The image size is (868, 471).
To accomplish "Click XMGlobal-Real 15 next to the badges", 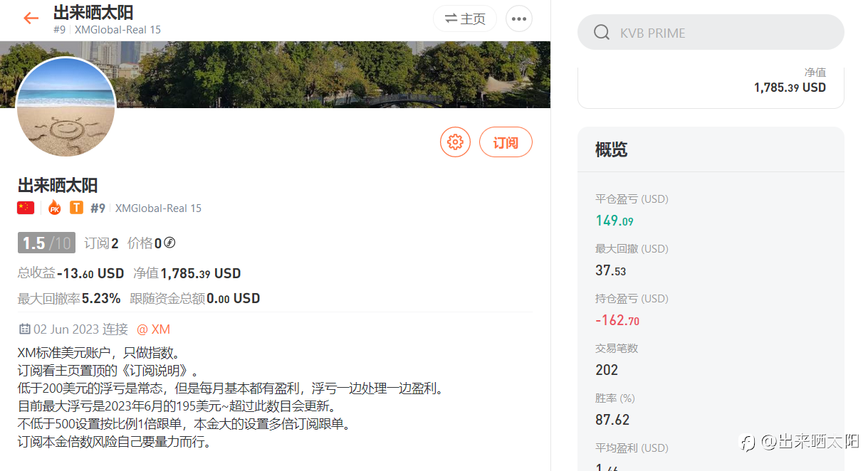I will tap(158, 208).
